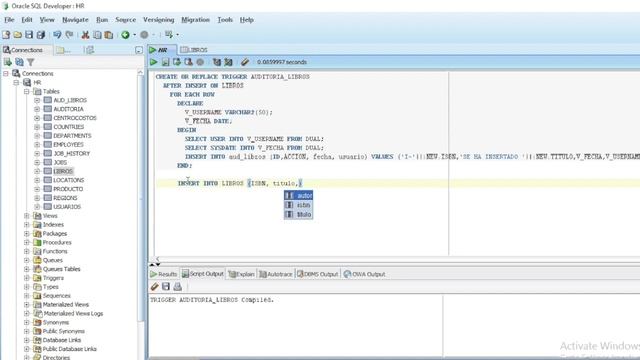640x360 pixels.
Task: Select the USUARIOS table in the tree
Action: tap(67, 207)
